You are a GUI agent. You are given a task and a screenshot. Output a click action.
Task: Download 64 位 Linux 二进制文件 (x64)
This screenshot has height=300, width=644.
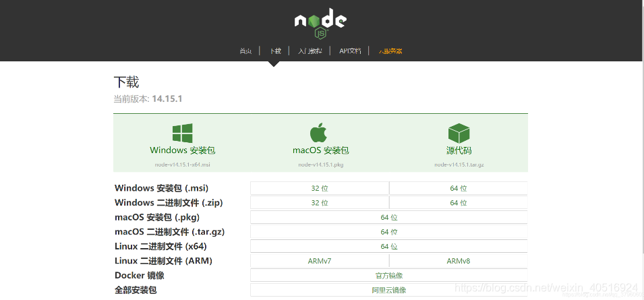389,246
